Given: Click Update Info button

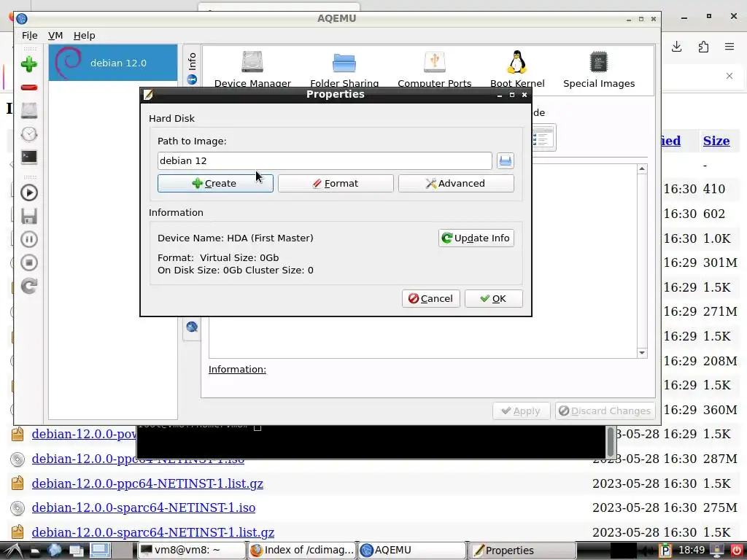Looking at the screenshot, I should click(476, 238).
